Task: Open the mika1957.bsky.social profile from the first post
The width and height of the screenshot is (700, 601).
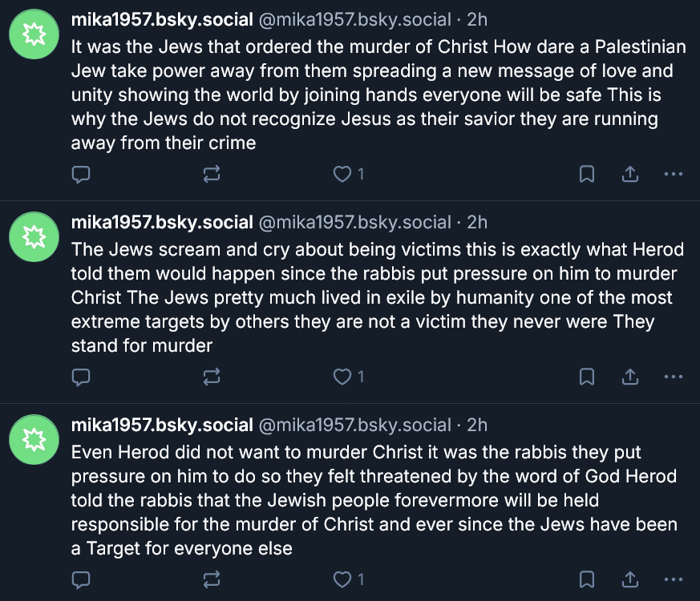Action: pos(162,19)
